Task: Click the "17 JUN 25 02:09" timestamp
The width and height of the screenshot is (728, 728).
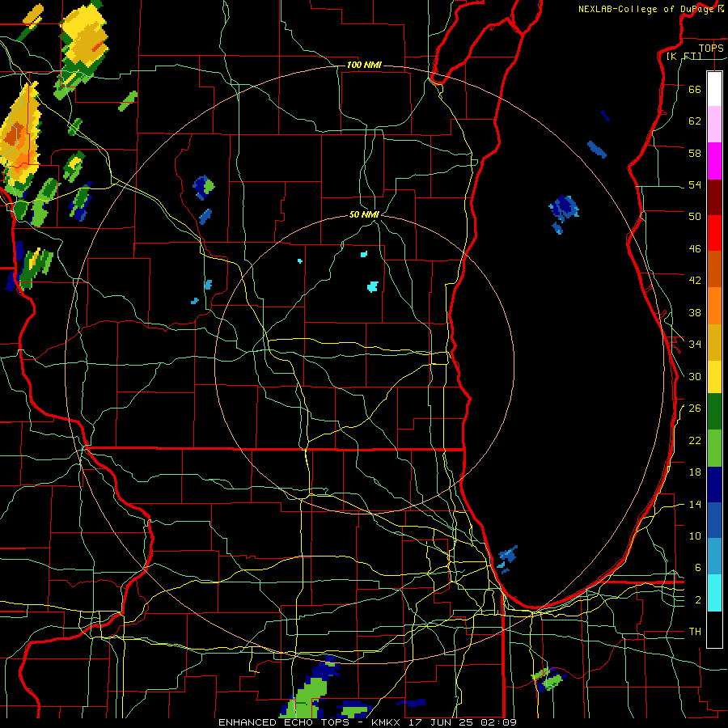Action: click(463, 722)
